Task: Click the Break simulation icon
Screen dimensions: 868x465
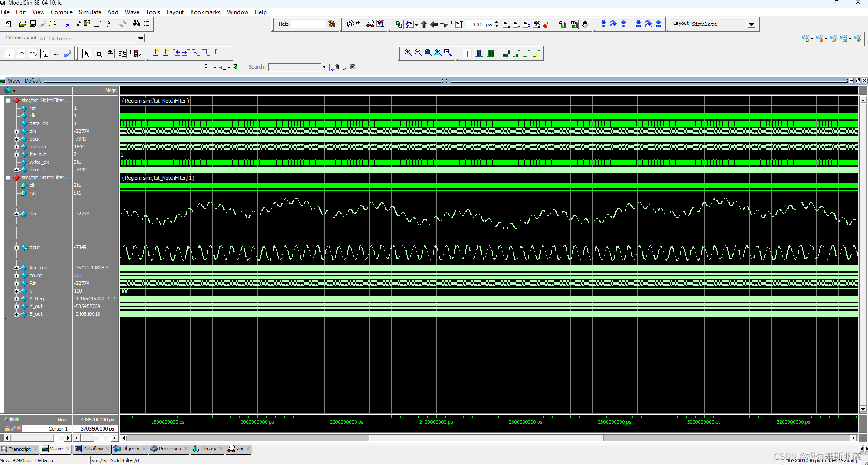Action: coord(537,24)
